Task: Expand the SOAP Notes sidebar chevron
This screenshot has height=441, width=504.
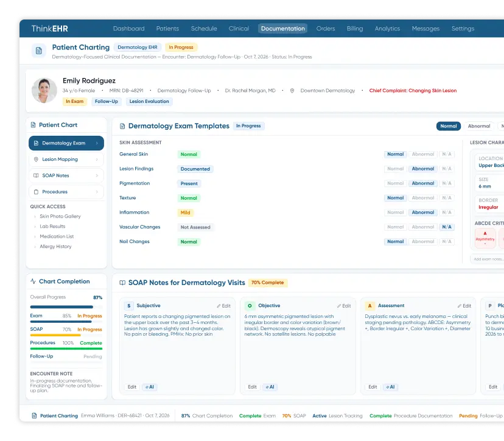Action: [x=97, y=175]
